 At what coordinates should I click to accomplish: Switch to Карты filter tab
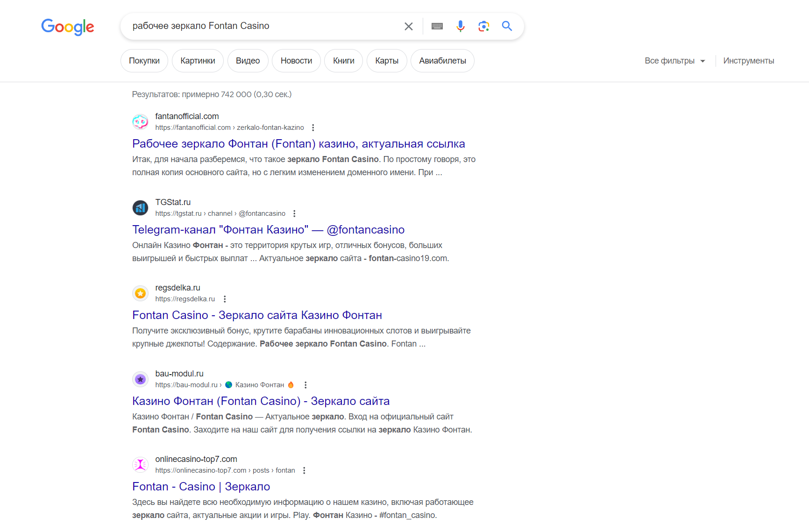tap(387, 61)
